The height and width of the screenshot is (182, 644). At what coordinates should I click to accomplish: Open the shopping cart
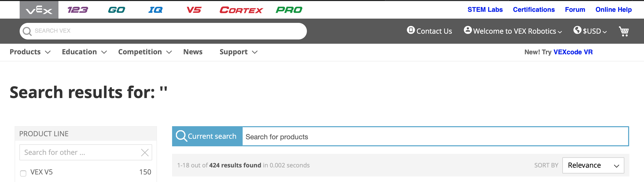click(x=624, y=31)
